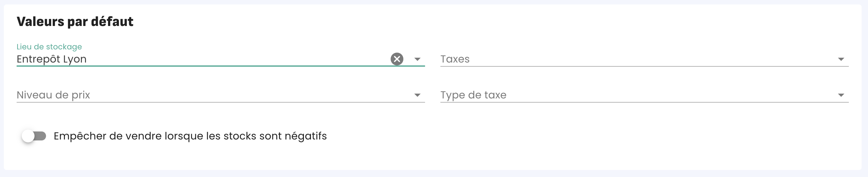Click the green Lieu de stockage floating label
Image resolution: width=868 pixels, height=177 pixels.
click(x=49, y=46)
